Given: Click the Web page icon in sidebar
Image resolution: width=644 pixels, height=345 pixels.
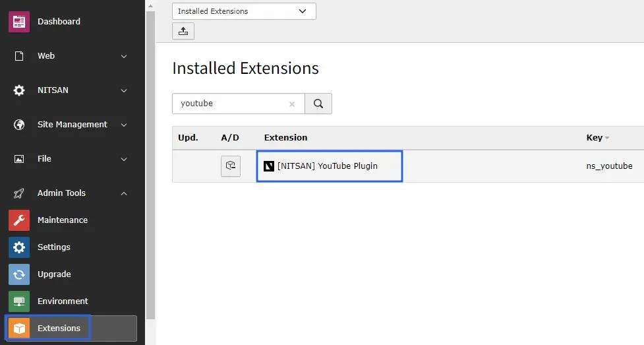Looking at the screenshot, I should [19, 56].
